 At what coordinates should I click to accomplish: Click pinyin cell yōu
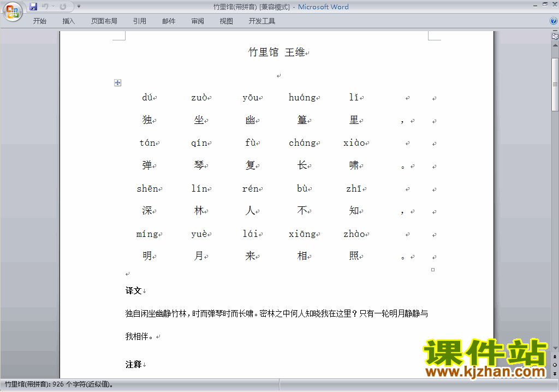coord(251,97)
